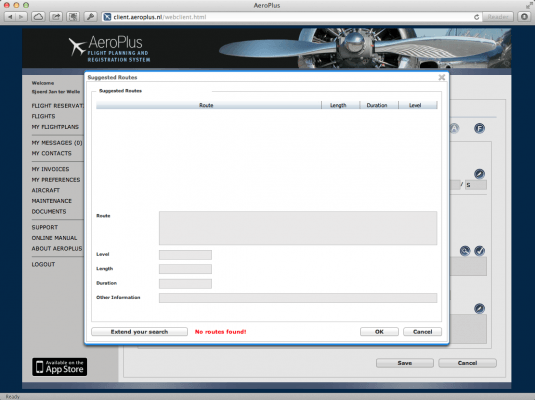Click the reload page icon in address bar
The image size is (535, 400).
tap(476, 17)
